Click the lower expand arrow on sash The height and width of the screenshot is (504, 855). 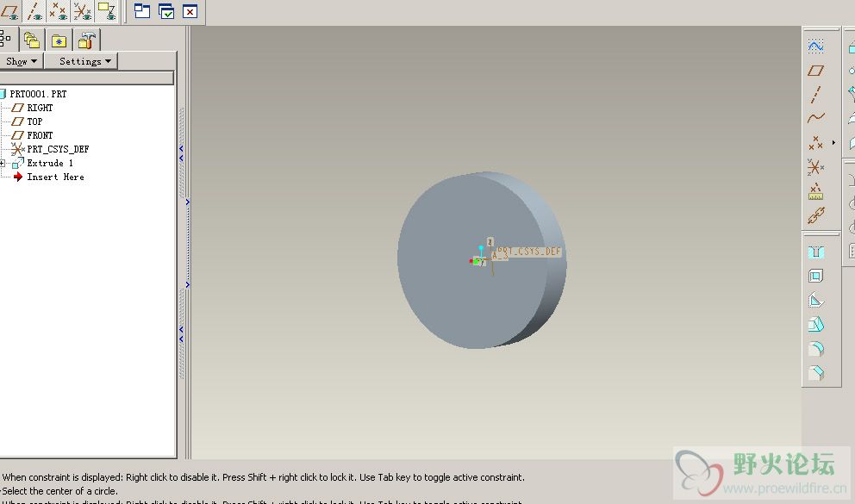tap(188, 285)
